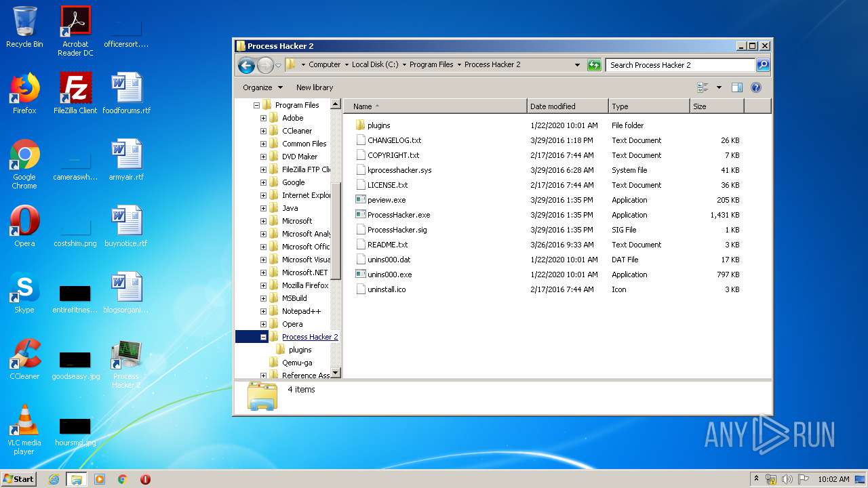Select foodforums.rtf desktop file
This screenshot has width=868, height=488.
pyautogui.click(x=126, y=94)
